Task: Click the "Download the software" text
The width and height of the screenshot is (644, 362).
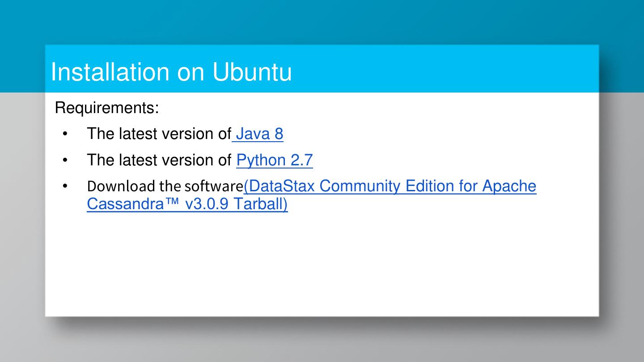Action: 165,186
